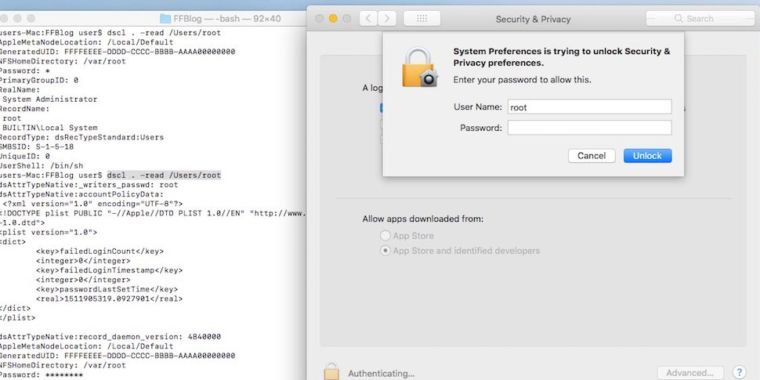Click the _writers_passwd: root line
The image size is (760, 380).
point(89,185)
